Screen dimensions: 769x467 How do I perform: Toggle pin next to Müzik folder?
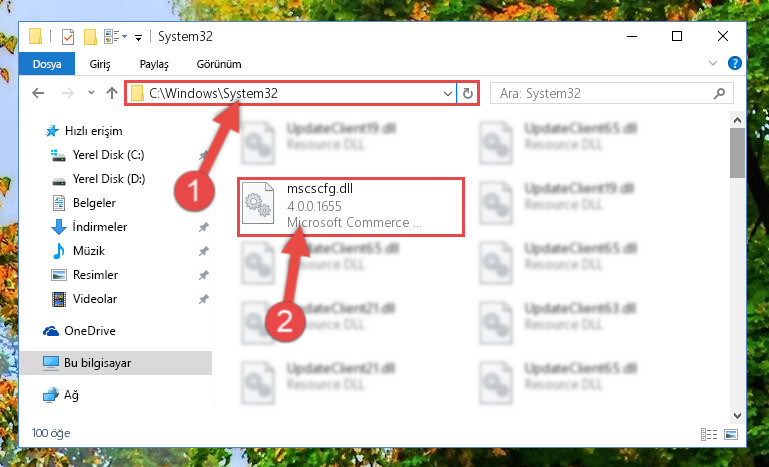point(204,251)
